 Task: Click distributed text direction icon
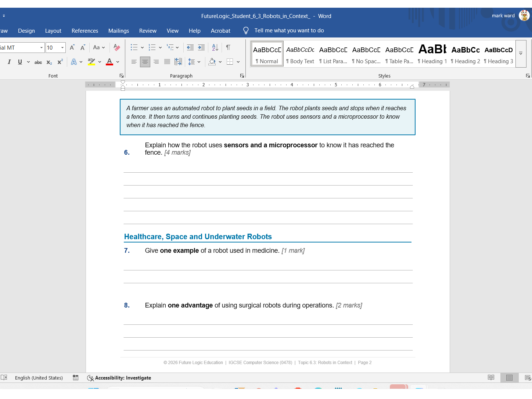tap(178, 62)
